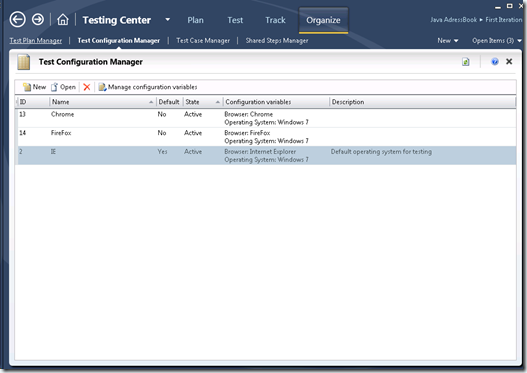This screenshot has height=373, width=527.
Task: Click the First Iteration plan link
Action: click(x=503, y=20)
